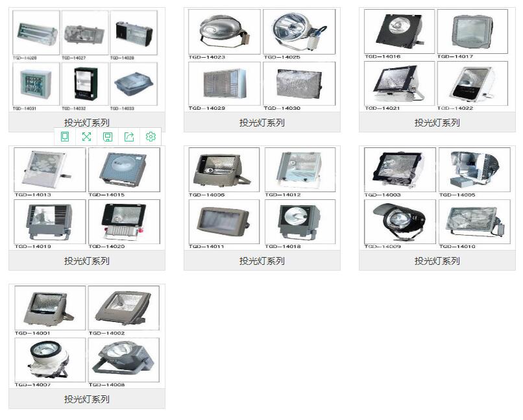View the TGD-14013 white floodlight photo
523x420 pixels.
pos(50,170)
